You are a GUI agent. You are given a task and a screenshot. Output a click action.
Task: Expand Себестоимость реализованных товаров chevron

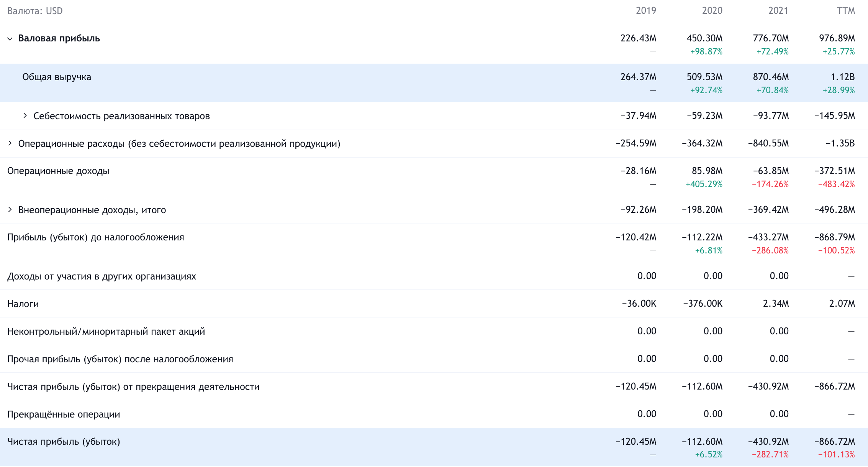(25, 116)
